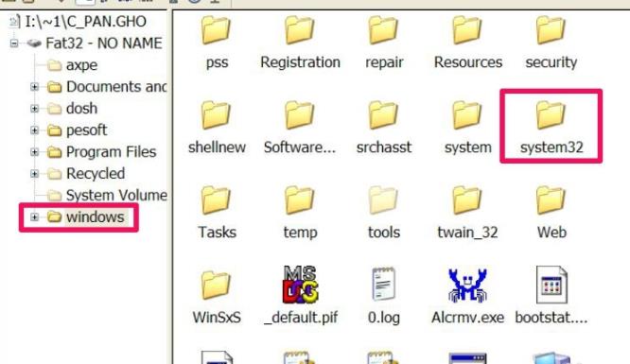Select System Volume folder in tree
The image size is (630, 364).
coord(116,195)
